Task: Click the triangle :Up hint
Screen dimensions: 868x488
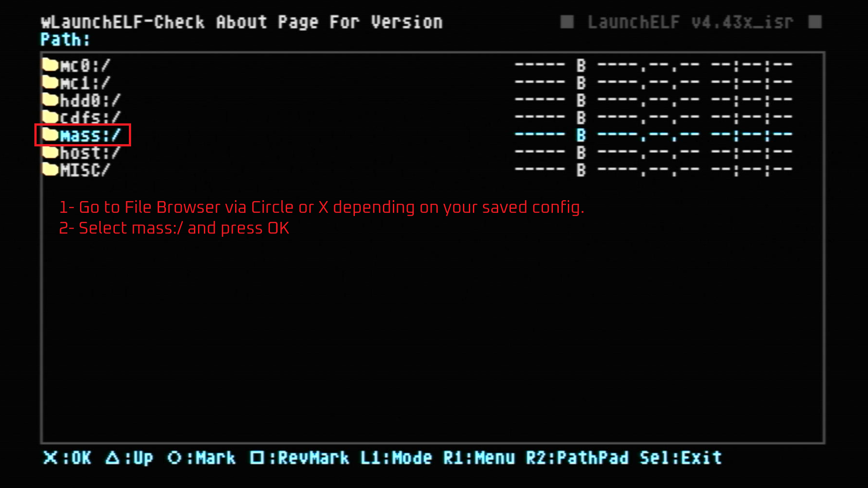Action: [129, 458]
